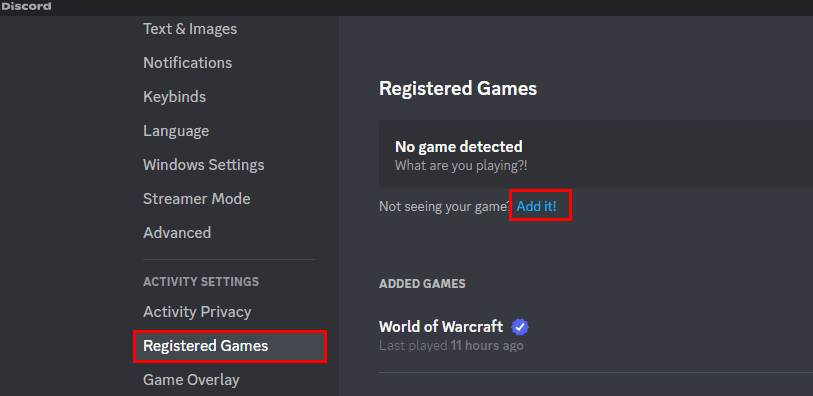Click the ACTIVITY SETTINGS section header
The width and height of the screenshot is (813, 396).
(x=201, y=281)
